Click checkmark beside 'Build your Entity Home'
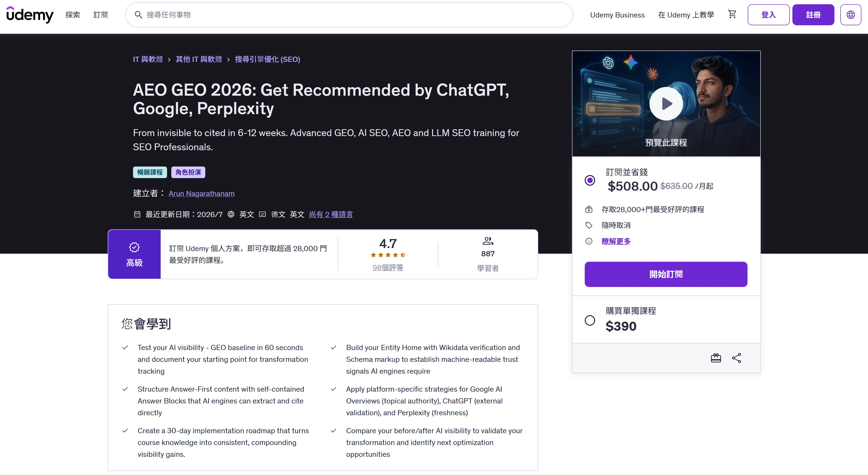The image size is (868, 475). pyautogui.click(x=334, y=347)
